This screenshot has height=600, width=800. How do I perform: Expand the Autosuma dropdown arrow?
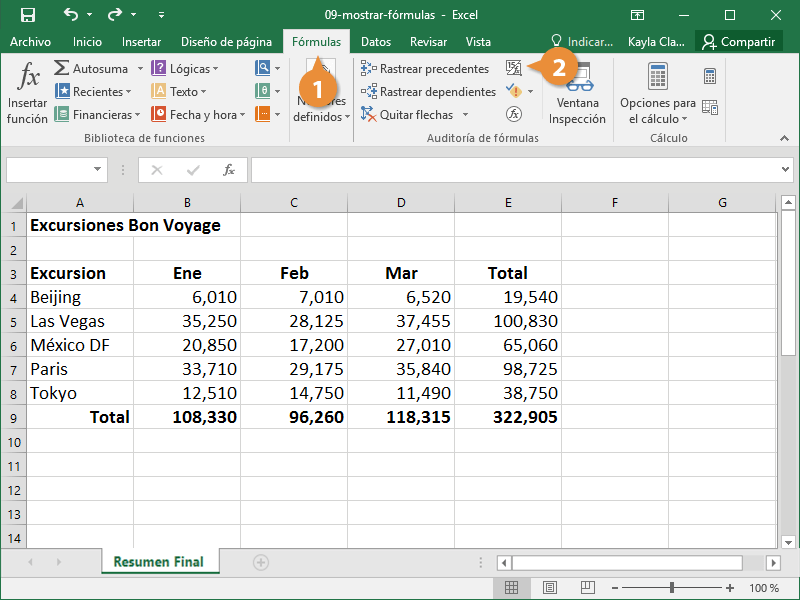pos(140,69)
